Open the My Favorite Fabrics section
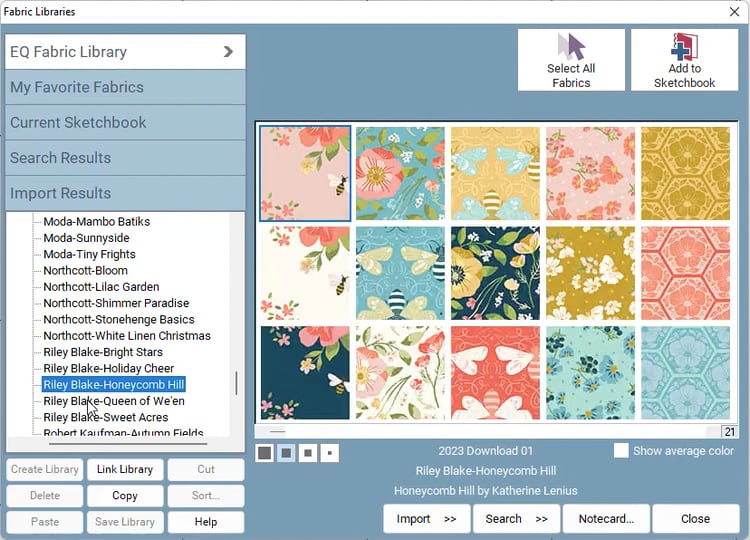 coord(125,87)
